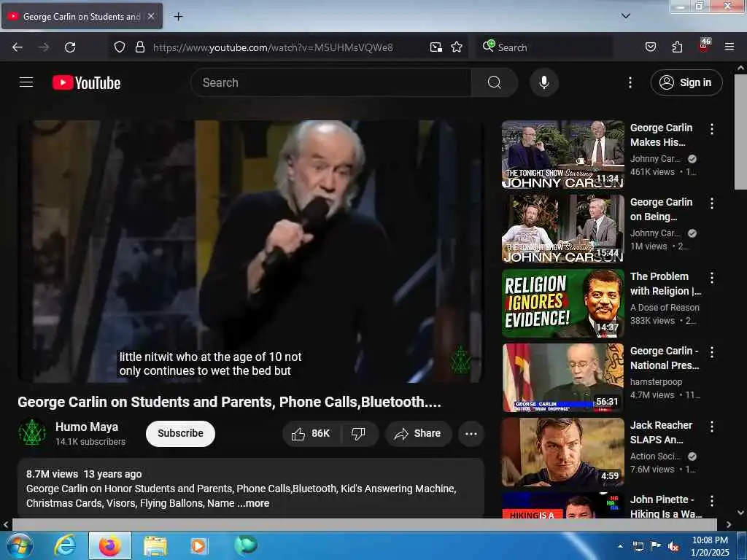Open the Firefox extensions puzzle icon
747x560 pixels.
coord(677,47)
